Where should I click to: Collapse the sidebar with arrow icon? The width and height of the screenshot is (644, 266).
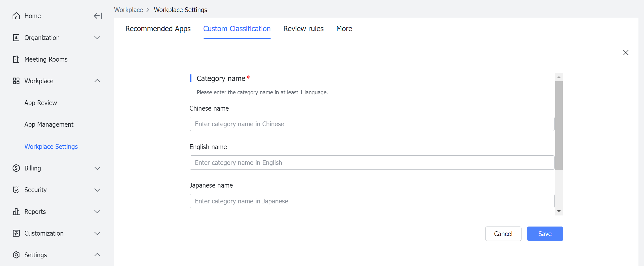[98, 16]
